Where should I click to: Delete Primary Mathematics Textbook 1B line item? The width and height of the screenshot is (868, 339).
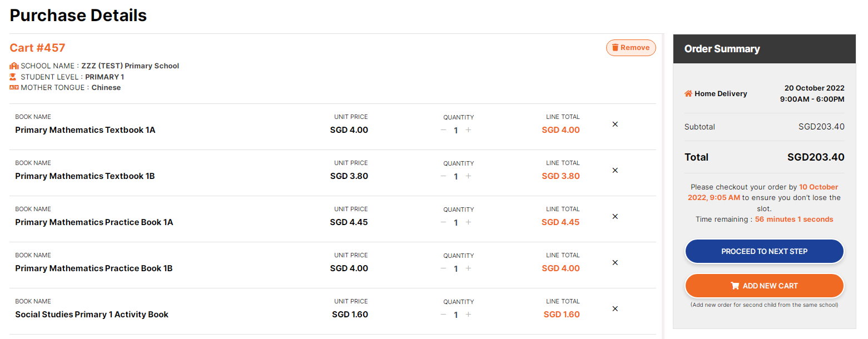coord(615,171)
